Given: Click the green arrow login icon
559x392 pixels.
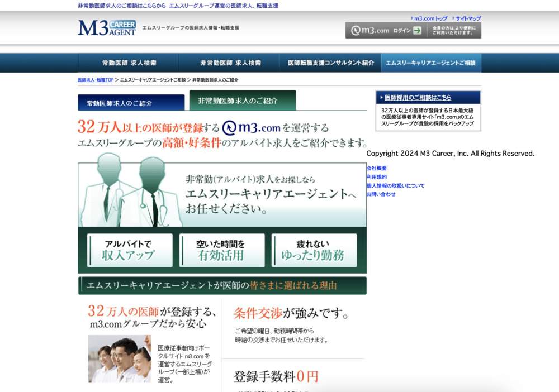Looking at the screenshot, I should coord(417,31).
